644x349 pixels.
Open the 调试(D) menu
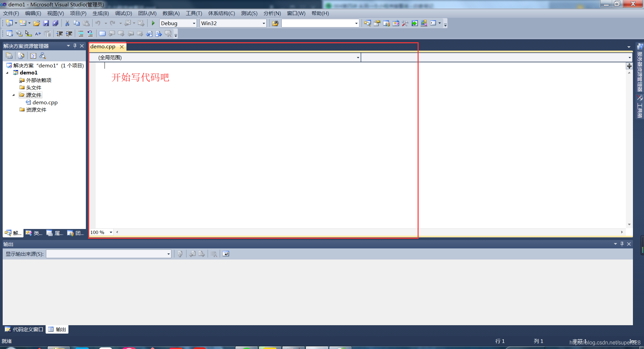click(123, 13)
